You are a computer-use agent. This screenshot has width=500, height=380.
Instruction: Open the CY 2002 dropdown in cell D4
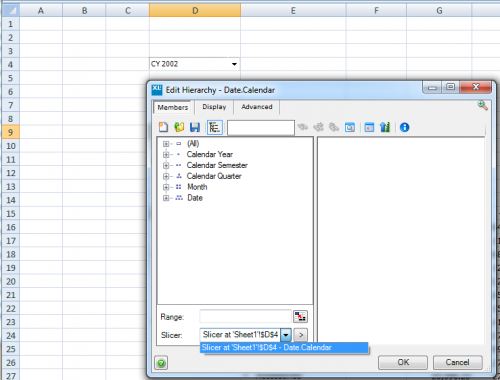tap(234, 64)
